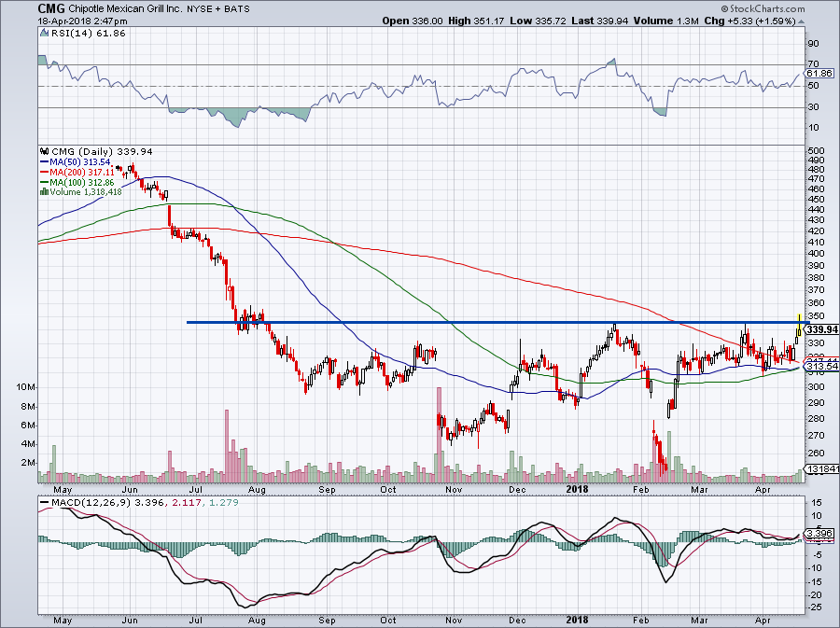The height and width of the screenshot is (628, 840).
Task: Click the red 2.117 MACD signal value
Action: click(187, 503)
